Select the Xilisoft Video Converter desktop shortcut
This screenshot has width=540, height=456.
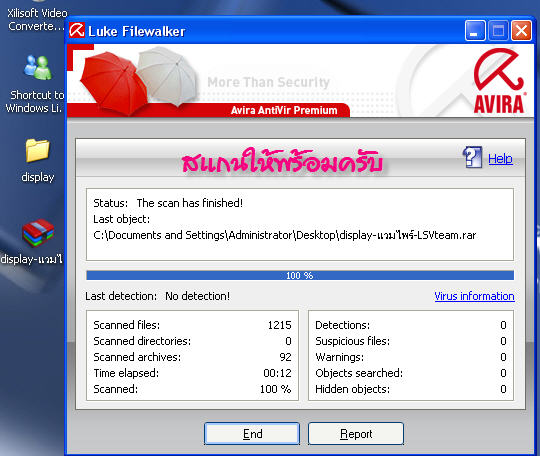tap(37, 17)
